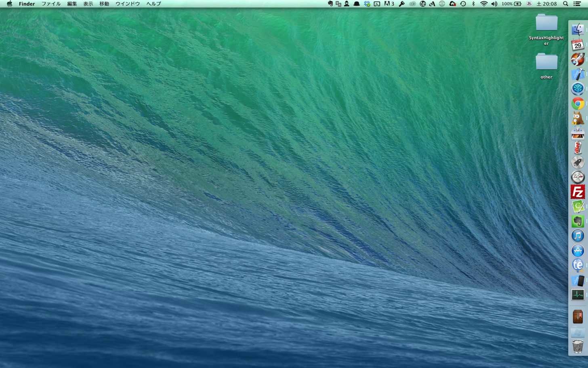
Task: Launch Xcode hammer icon in Dock
Action: [577, 74]
